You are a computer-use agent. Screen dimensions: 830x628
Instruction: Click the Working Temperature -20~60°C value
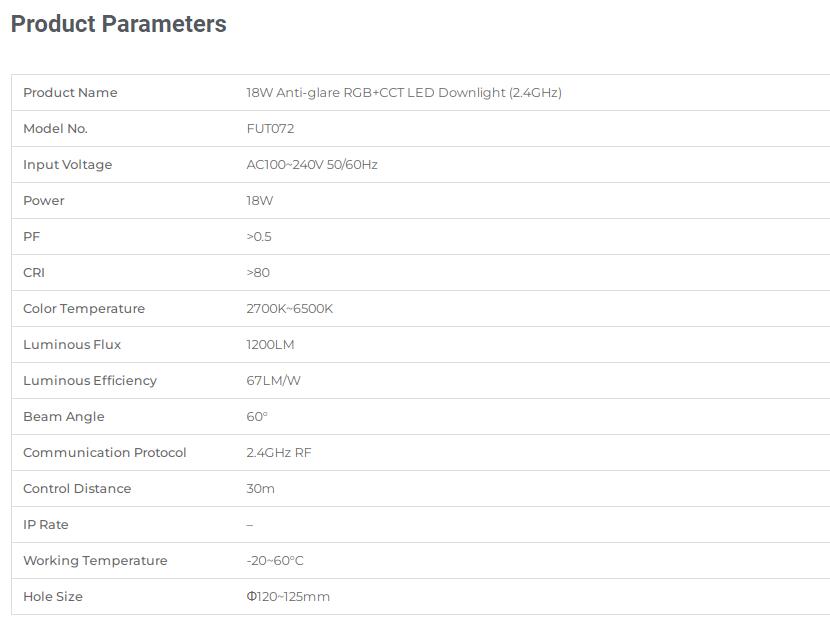[x=275, y=561]
